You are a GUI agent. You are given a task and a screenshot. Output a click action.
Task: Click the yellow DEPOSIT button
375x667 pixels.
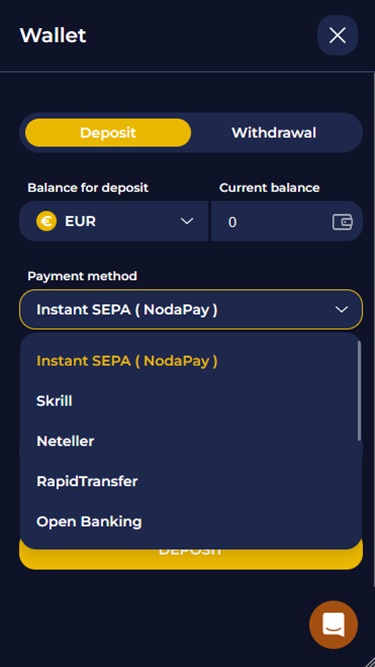pos(191,558)
